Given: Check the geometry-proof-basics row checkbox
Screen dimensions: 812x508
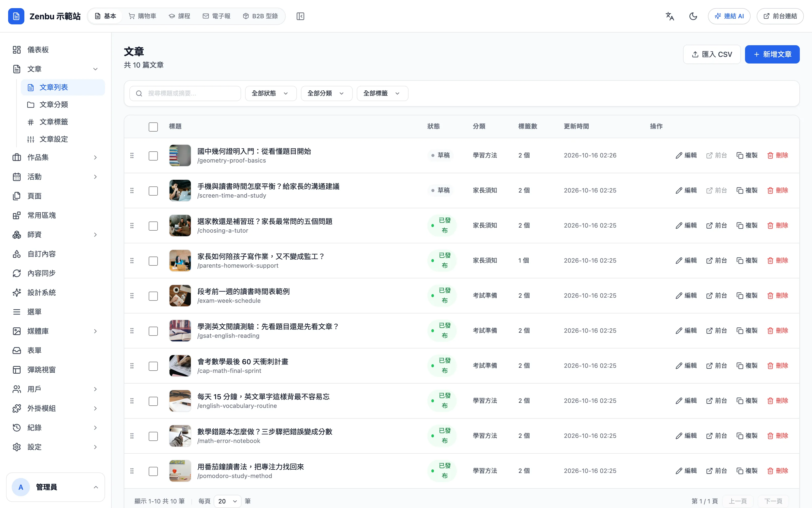Looking at the screenshot, I should (153, 155).
